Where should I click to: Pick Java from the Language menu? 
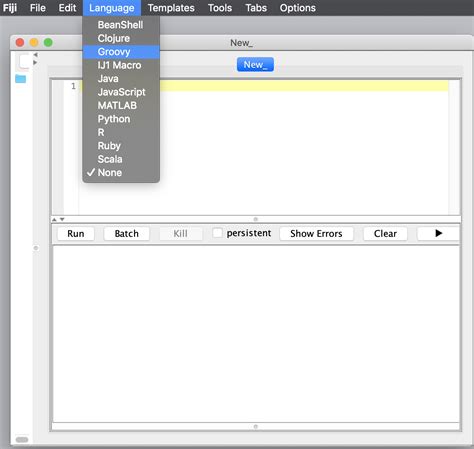121,79
